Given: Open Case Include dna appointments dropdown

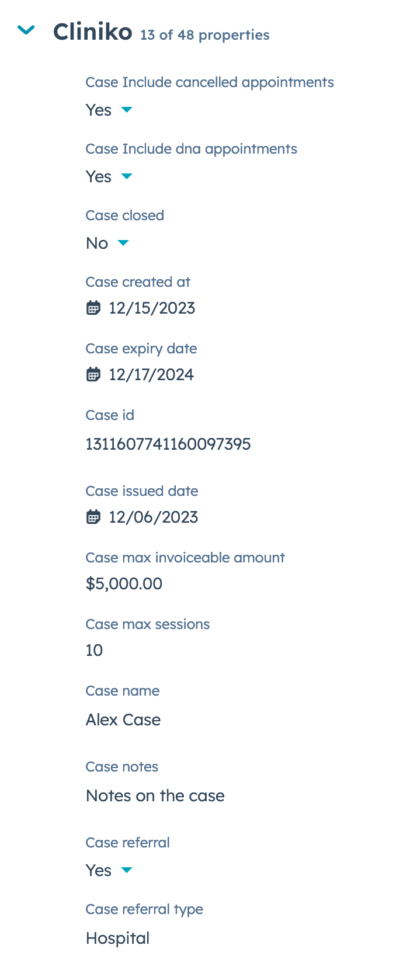Looking at the screenshot, I should pos(126,176).
